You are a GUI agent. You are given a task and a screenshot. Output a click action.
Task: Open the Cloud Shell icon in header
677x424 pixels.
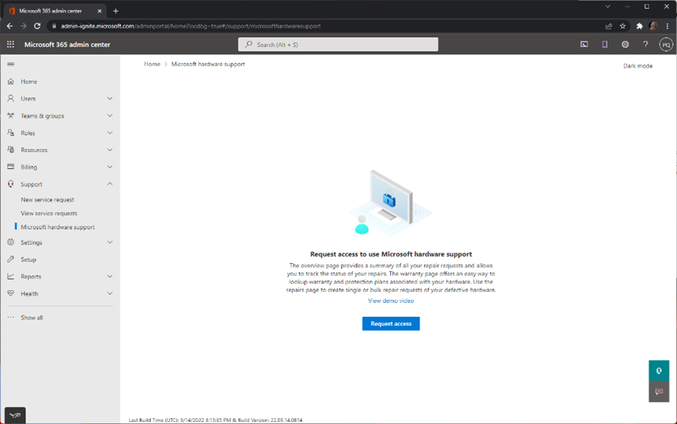tap(584, 44)
